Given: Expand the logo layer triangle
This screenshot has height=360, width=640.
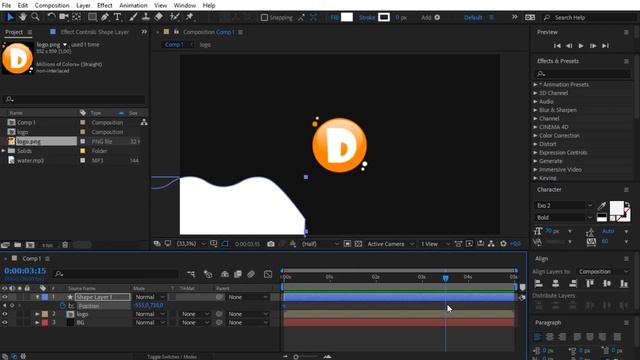Looking at the screenshot, I should [x=37, y=314].
